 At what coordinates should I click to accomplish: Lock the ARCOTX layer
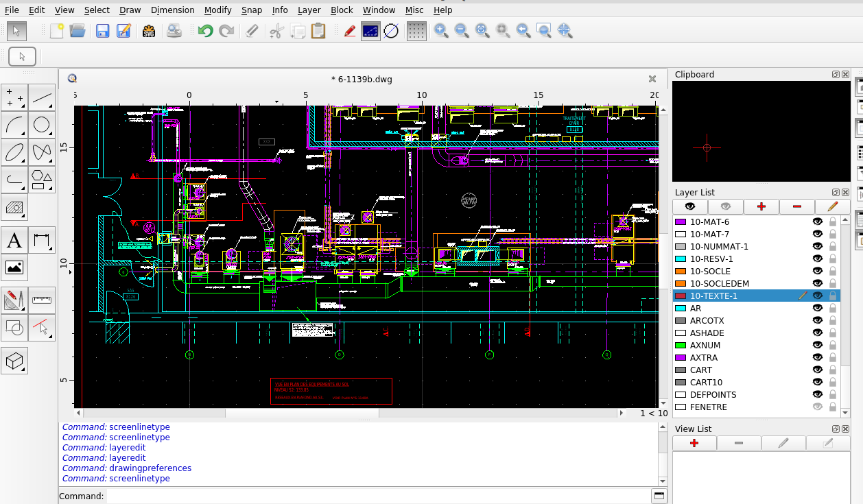coord(833,321)
